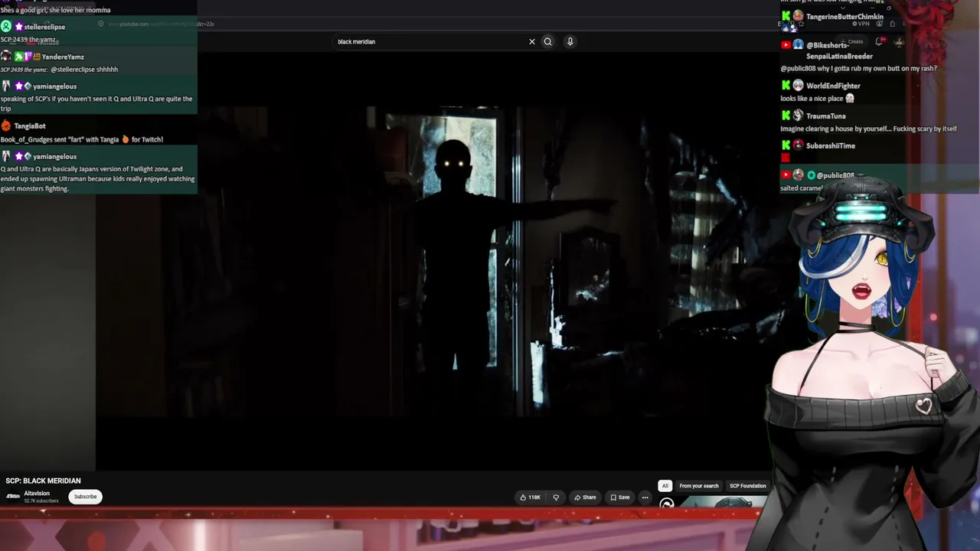Like the video showing 118K likes

click(530, 497)
